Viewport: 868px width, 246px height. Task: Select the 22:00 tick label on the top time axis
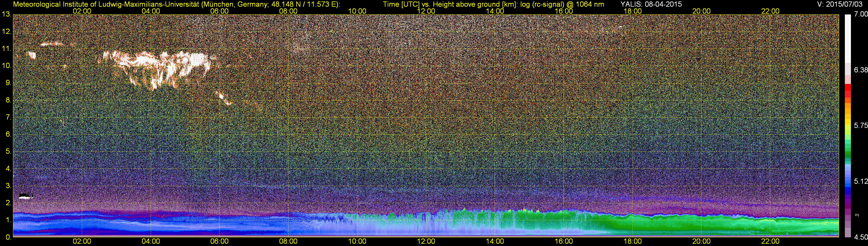tap(770, 11)
